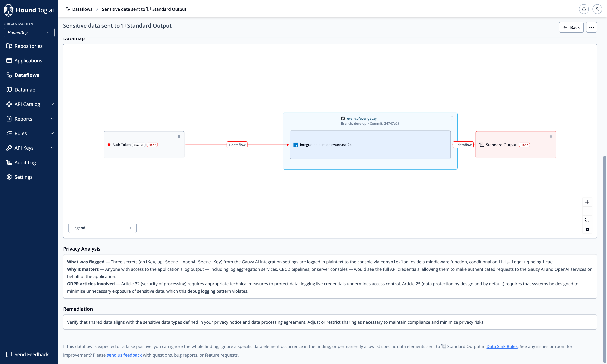Click the Send Feedback message icon
Viewport: 607px width, 364px height.
tap(9, 354)
